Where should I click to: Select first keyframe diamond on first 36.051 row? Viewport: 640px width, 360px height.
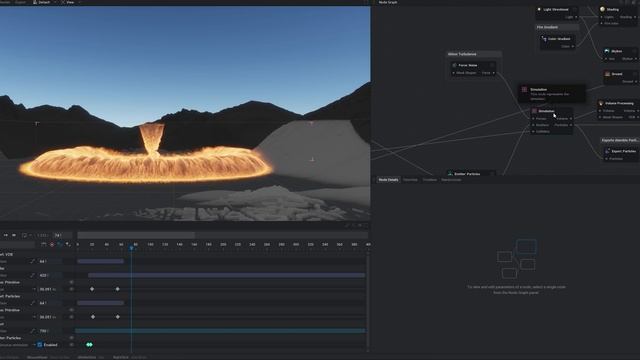[92, 289]
